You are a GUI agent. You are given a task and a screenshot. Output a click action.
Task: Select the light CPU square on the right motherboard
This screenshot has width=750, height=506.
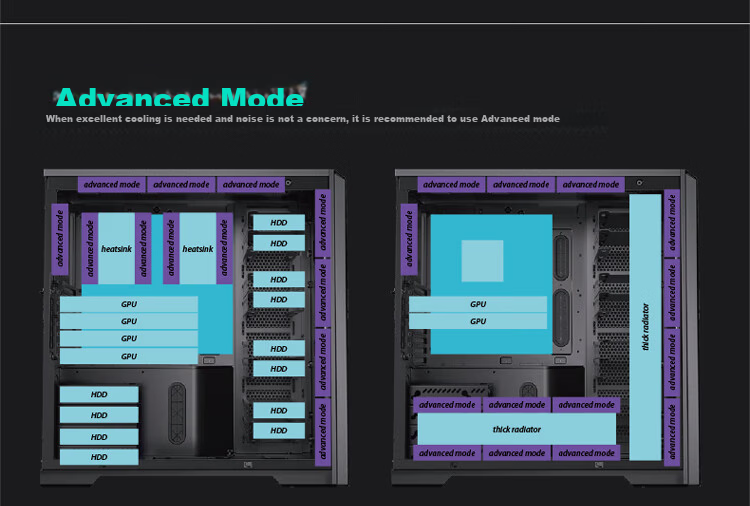click(482, 261)
